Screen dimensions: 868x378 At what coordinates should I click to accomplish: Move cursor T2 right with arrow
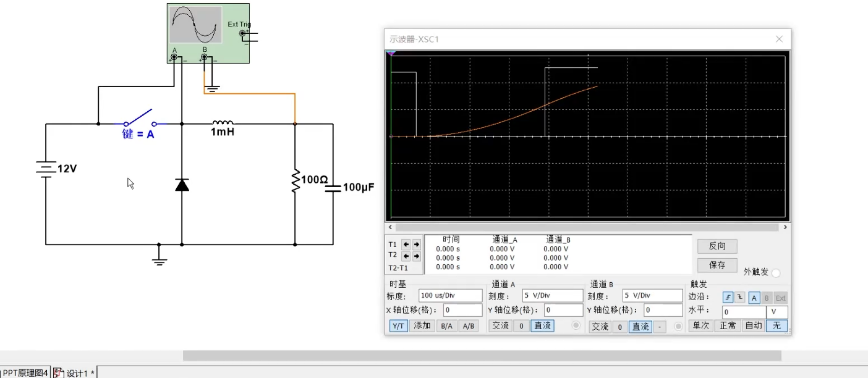pos(416,256)
